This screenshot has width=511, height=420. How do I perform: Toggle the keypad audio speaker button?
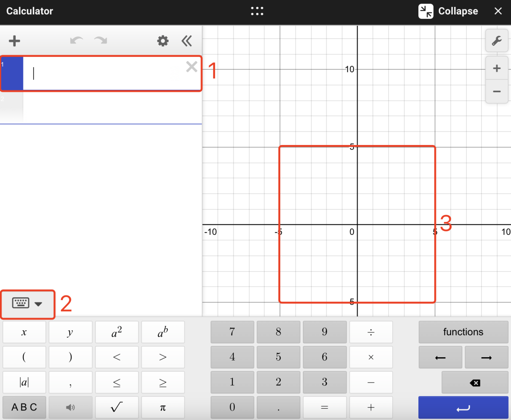pos(70,408)
